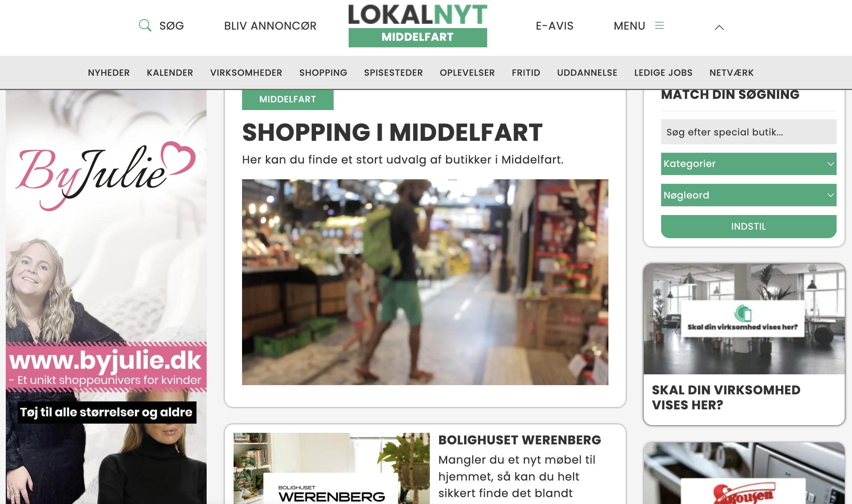The image size is (852, 504).
Task: Click the special butik search field
Action: click(x=748, y=132)
